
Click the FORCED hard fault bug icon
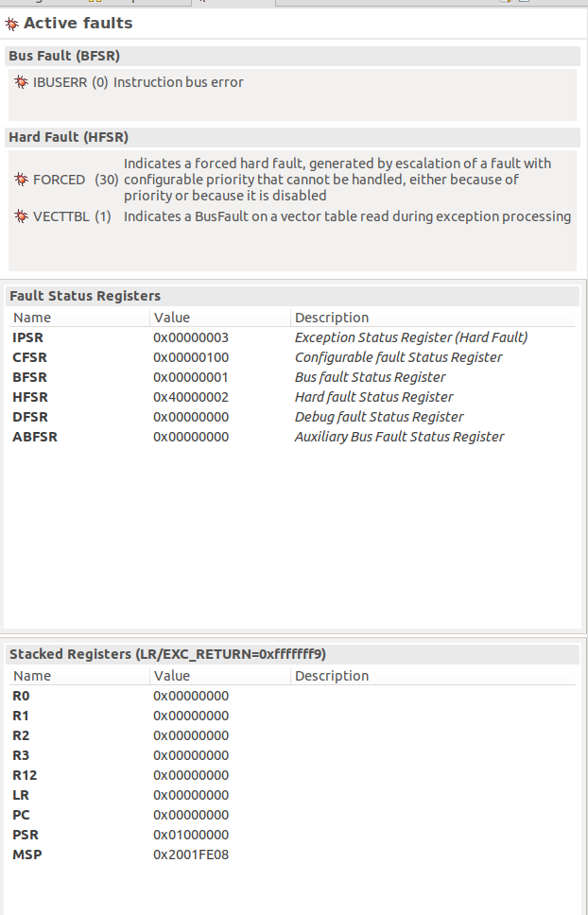pos(22,180)
